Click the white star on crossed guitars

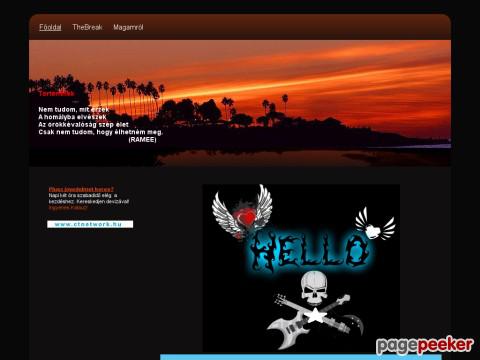pos(315,315)
